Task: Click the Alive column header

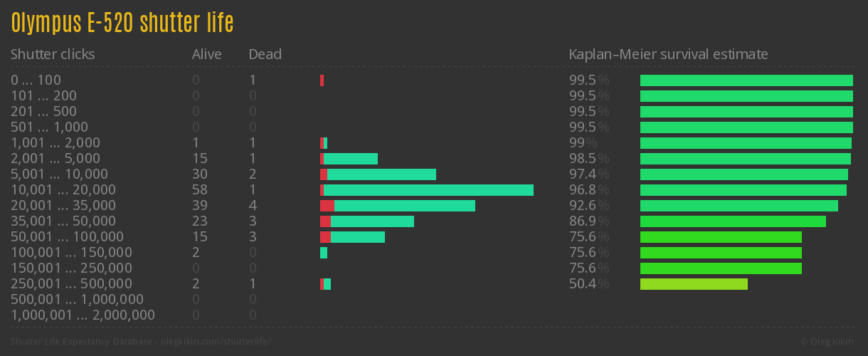Action: tap(206, 54)
